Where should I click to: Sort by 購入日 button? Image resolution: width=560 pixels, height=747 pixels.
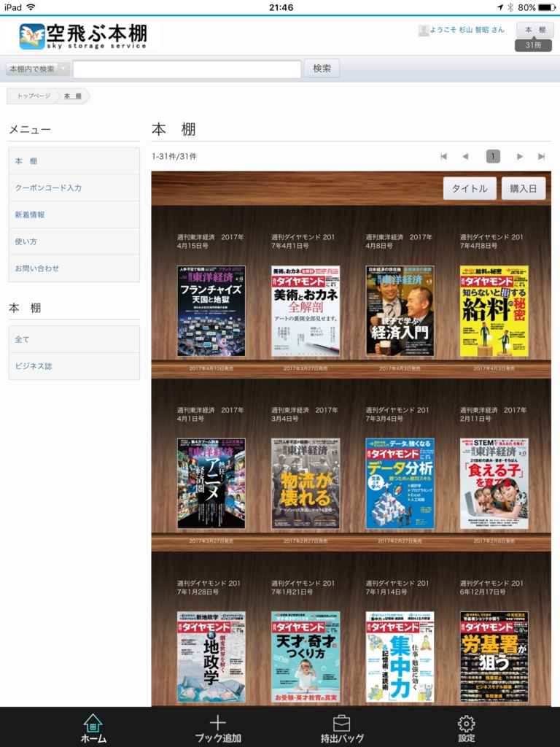pyautogui.click(x=523, y=189)
